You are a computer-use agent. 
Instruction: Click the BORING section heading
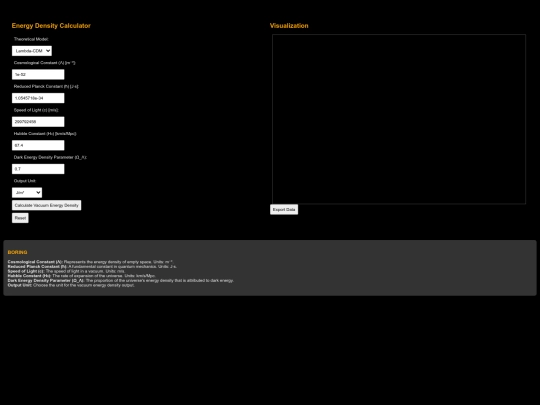click(17, 252)
